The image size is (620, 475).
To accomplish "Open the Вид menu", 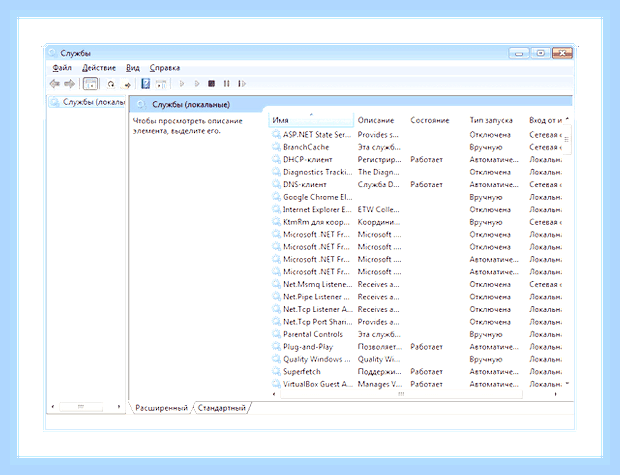I will (133, 68).
